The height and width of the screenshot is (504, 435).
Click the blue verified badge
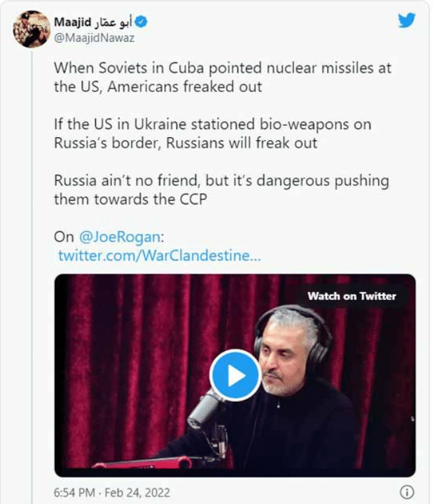click(x=142, y=23)
